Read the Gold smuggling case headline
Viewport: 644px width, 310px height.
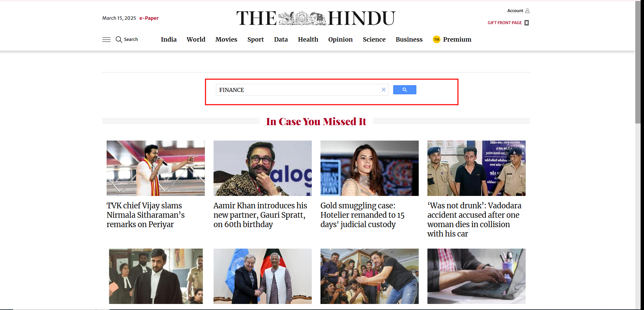[x=362, y=215]
